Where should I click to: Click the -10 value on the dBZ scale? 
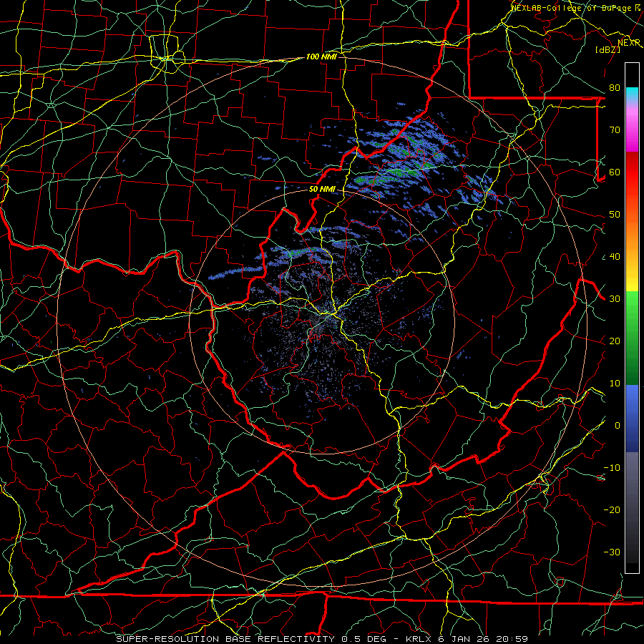[612, 467]
